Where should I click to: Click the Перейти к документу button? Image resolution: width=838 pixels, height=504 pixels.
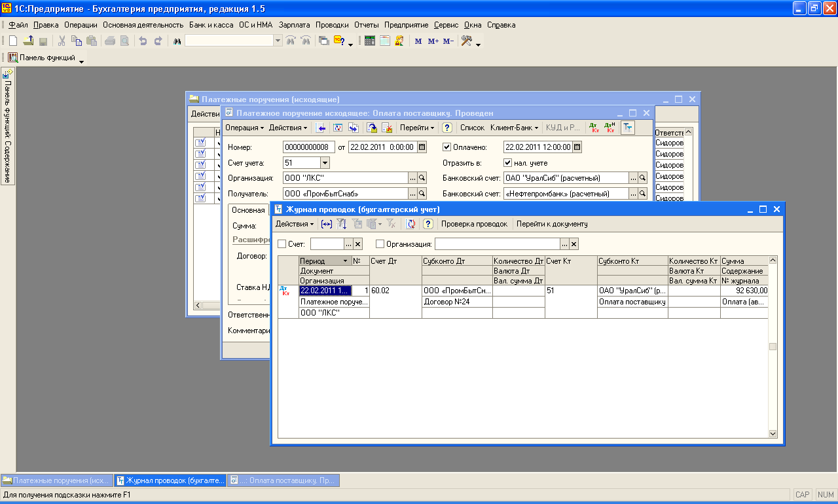[x=552, y=224]
